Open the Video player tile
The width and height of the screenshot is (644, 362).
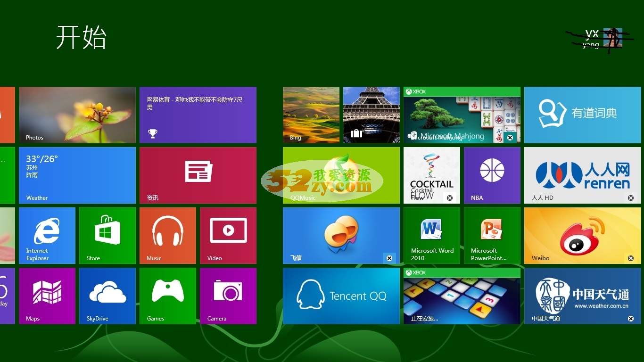tap(228, 236)
